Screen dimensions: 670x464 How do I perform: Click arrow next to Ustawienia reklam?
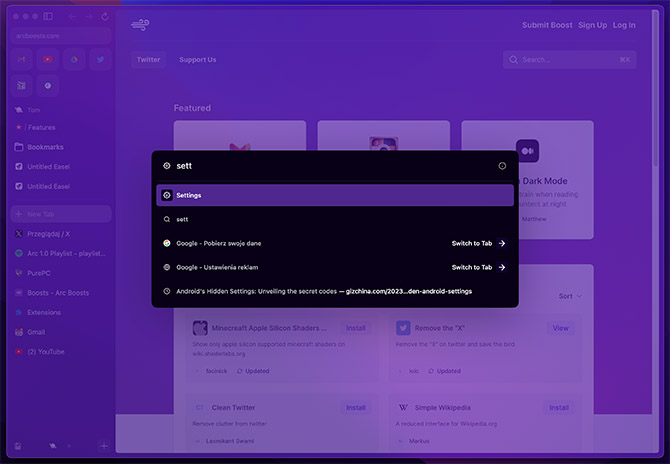point(502,267)
